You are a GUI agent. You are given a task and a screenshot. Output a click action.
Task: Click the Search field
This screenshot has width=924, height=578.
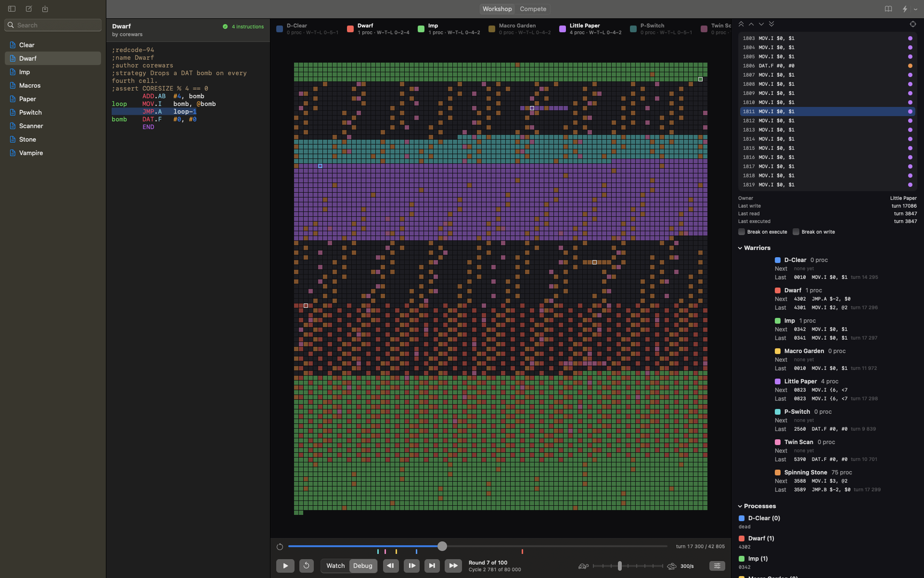click(53, 25)
